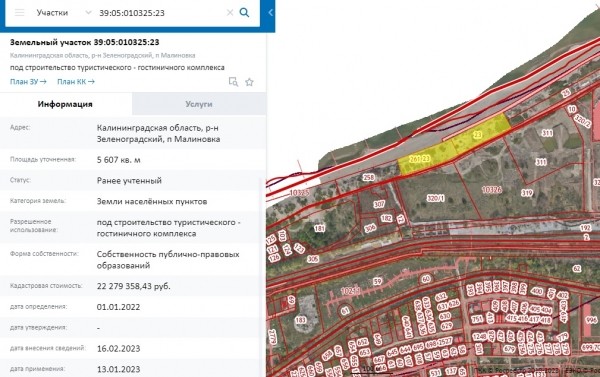Click the date 01.01.2022
This screenshot has width=600, height=377.
[x=118, y=307]
